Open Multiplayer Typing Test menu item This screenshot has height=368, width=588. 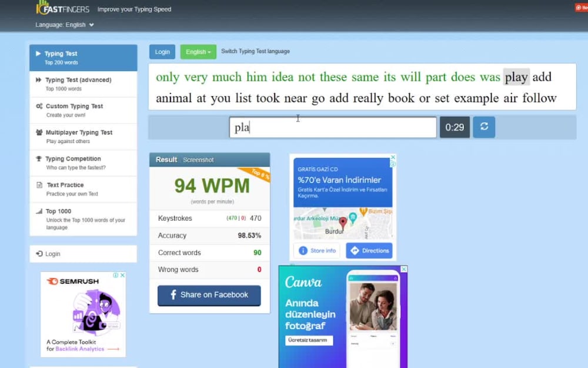(83, 137)
